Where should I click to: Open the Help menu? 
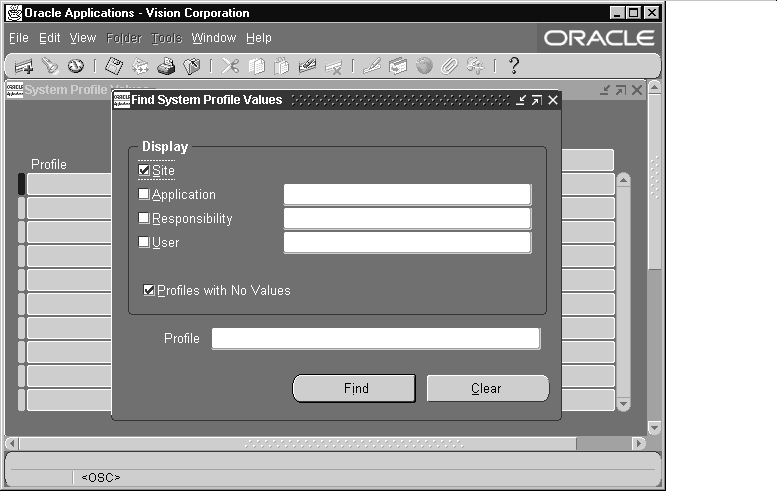259,38
